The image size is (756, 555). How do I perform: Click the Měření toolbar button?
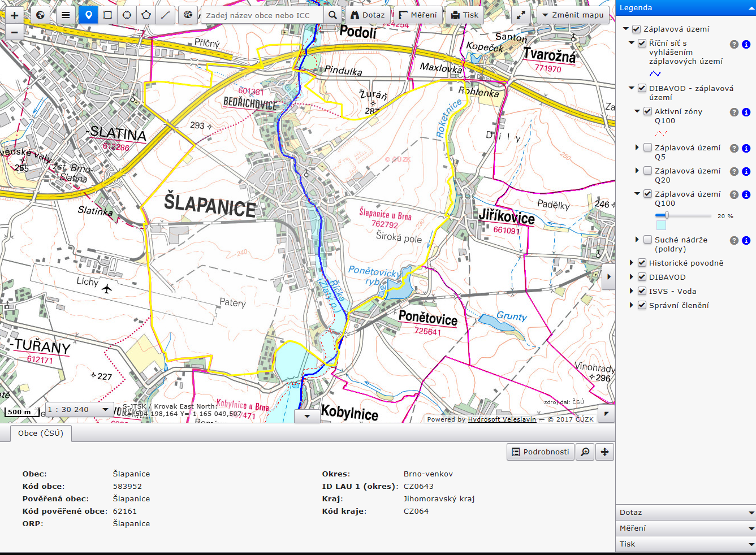coord(418,15)
